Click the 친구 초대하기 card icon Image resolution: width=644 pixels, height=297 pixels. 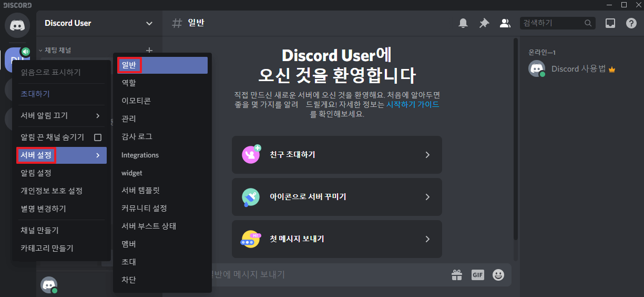(251, 154)
